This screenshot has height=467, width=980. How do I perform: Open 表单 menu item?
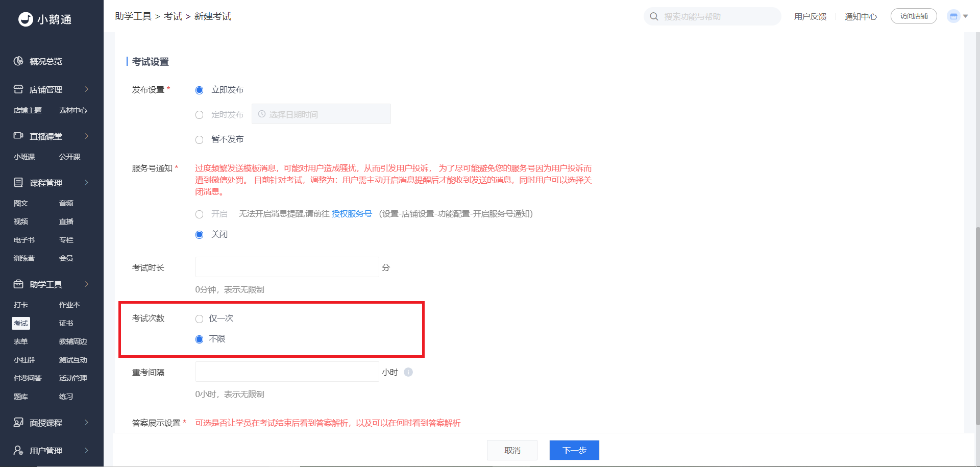coord(21,341)
